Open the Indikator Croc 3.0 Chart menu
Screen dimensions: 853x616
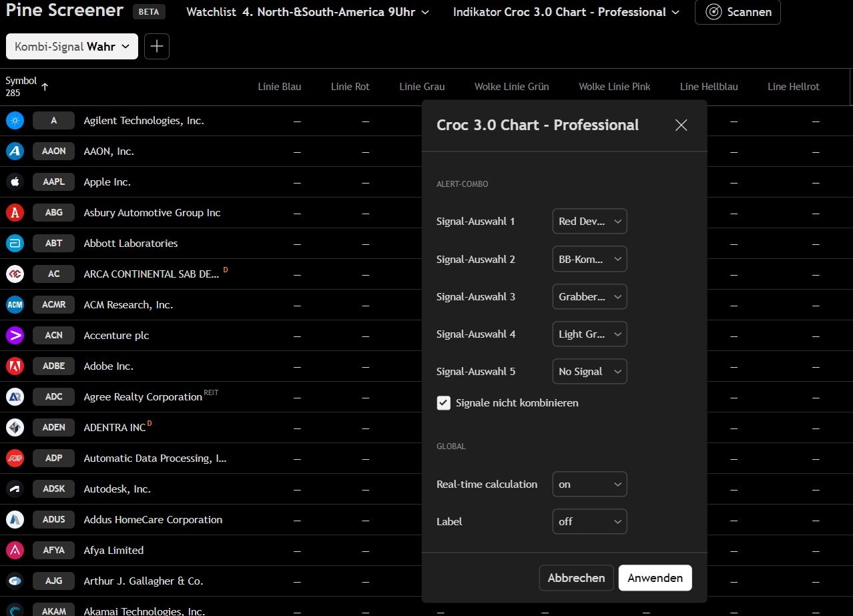point(566,12)
